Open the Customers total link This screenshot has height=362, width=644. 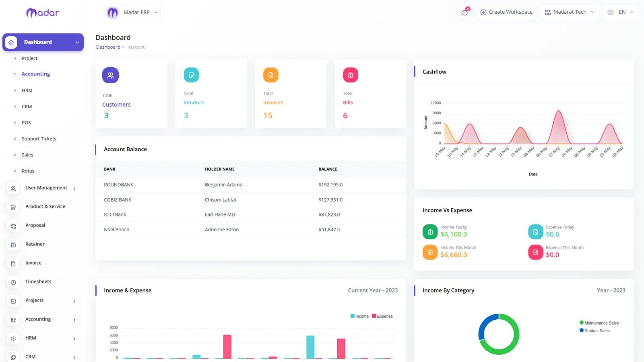click(116, 105)
